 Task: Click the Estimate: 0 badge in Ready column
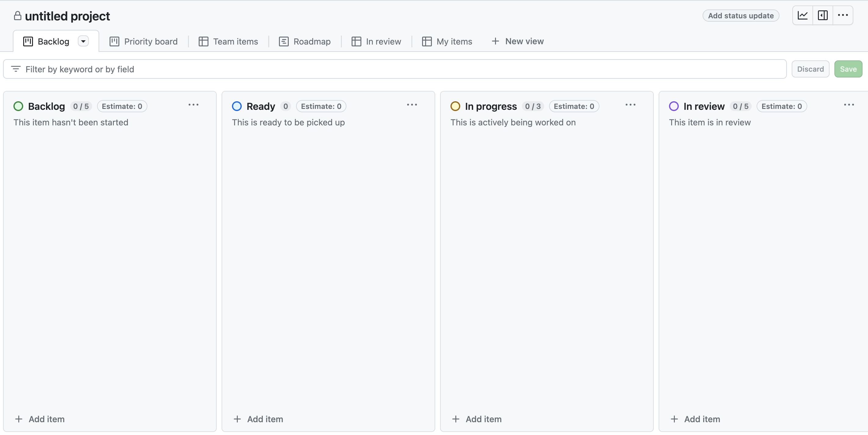(320, 106)
